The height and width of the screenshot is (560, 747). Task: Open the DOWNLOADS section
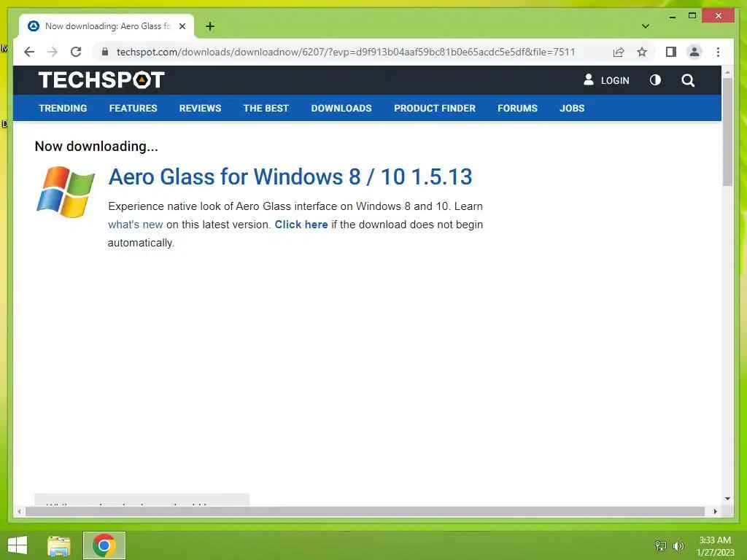(x=341, y=108)
